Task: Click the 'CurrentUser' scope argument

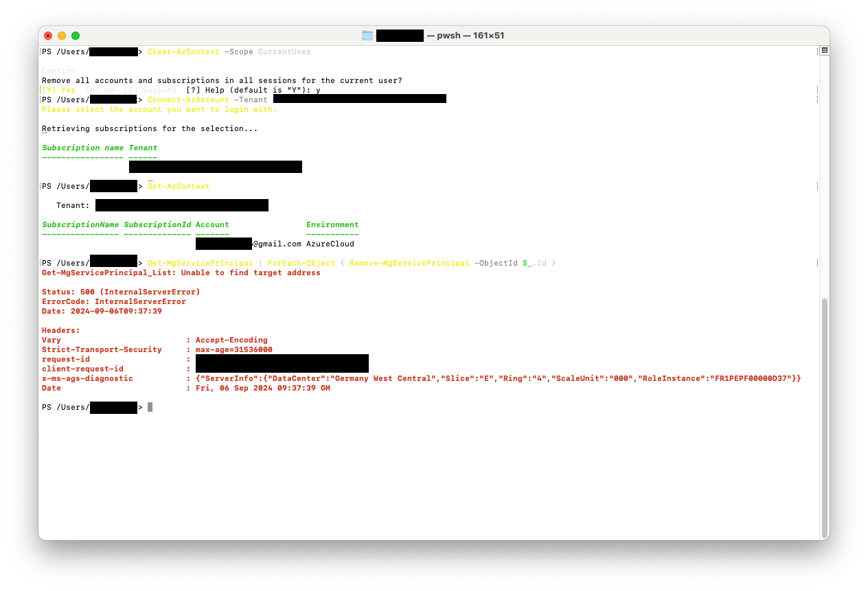Action: [284, 52]
